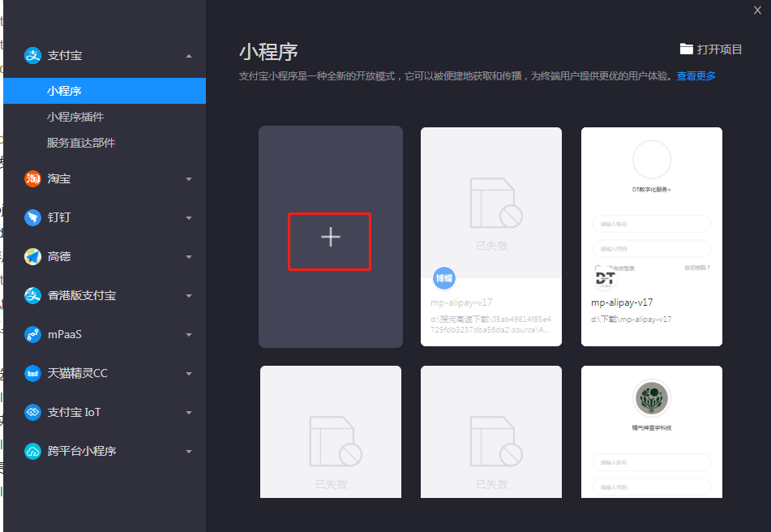This screenshot has height=532, width=771.
Task: Open the mp-alipay-v17 project in d:\下载
Action: point(652,237)
